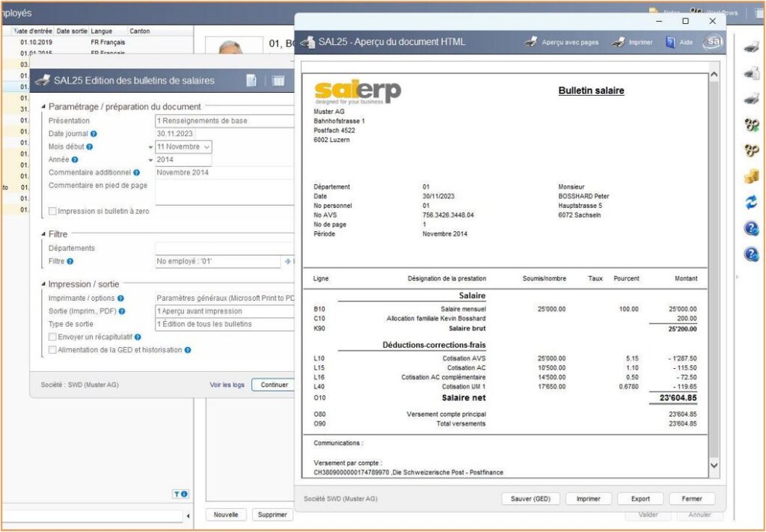Viewport: 766px width, 532px height.
Task: Click the third printer icon in right sidebar
Action: (751, 99)
